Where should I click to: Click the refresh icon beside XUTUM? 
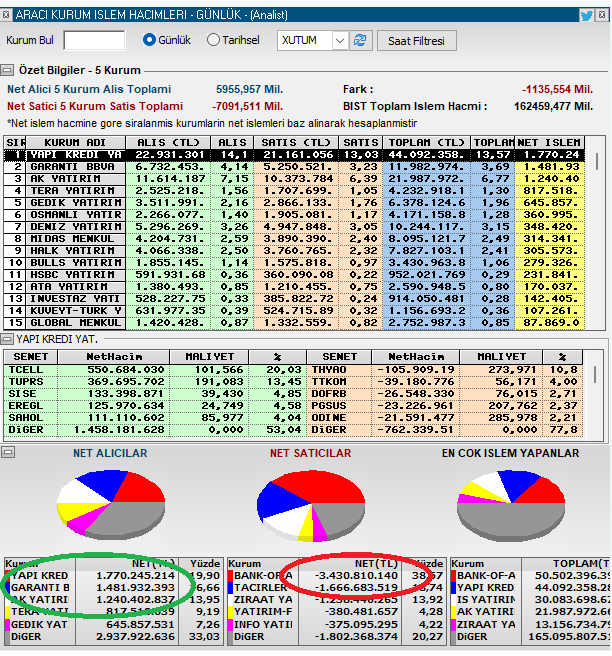360,41
